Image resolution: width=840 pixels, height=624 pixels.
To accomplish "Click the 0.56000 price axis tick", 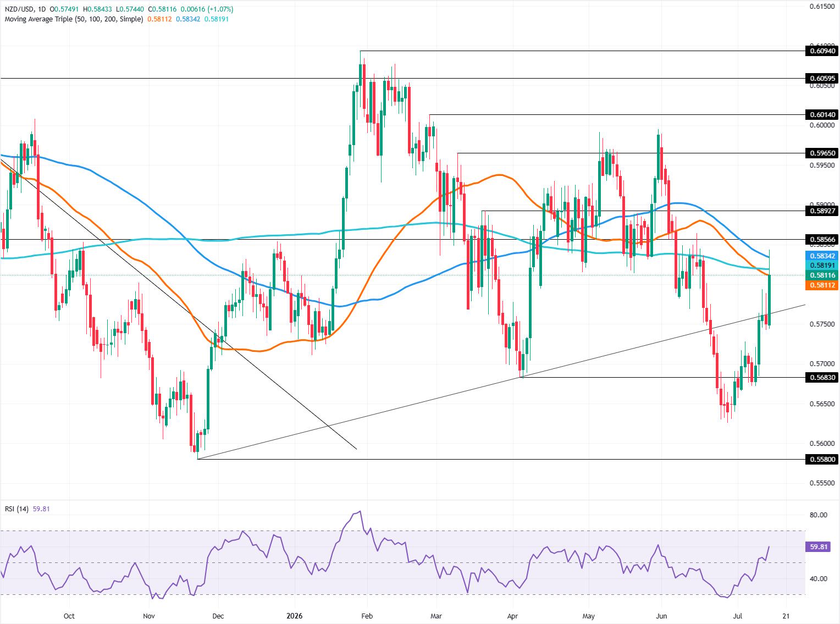I will pos(822,444).
